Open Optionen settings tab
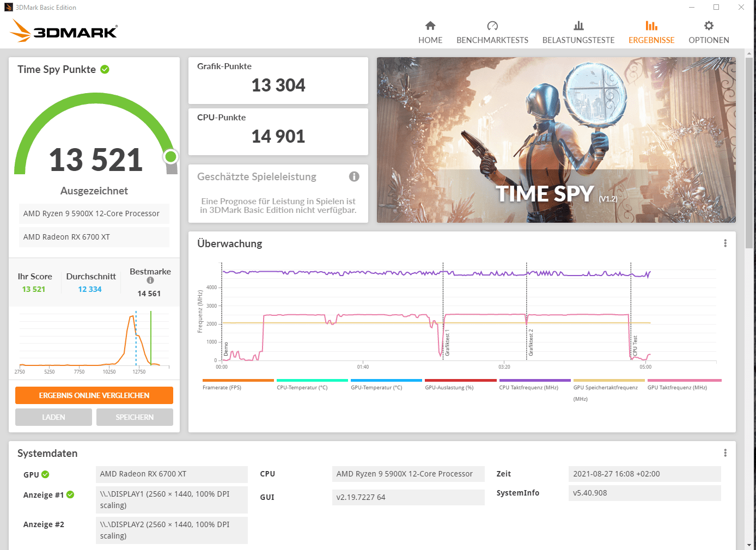This screenshot has width=756, height=550. [709, 33]
